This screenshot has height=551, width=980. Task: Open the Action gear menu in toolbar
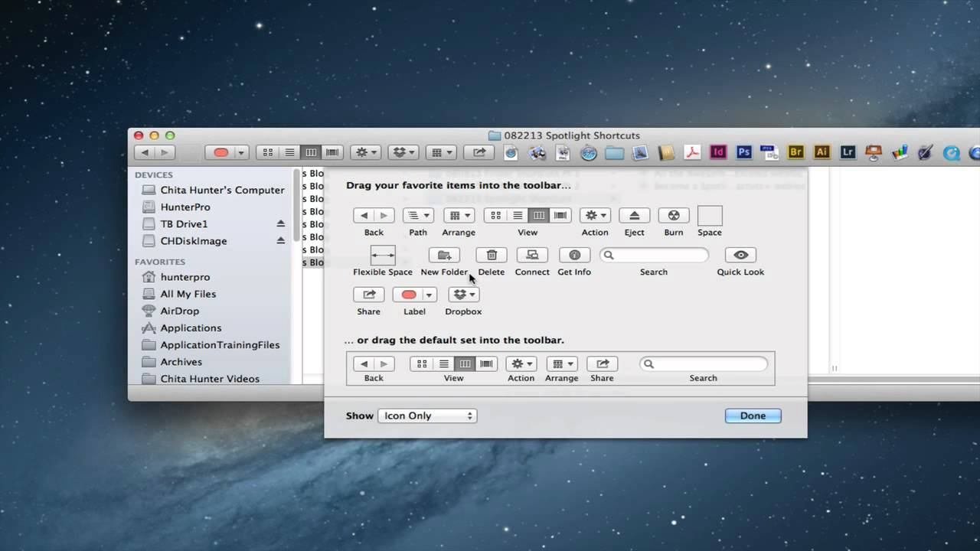pos(365,152)
